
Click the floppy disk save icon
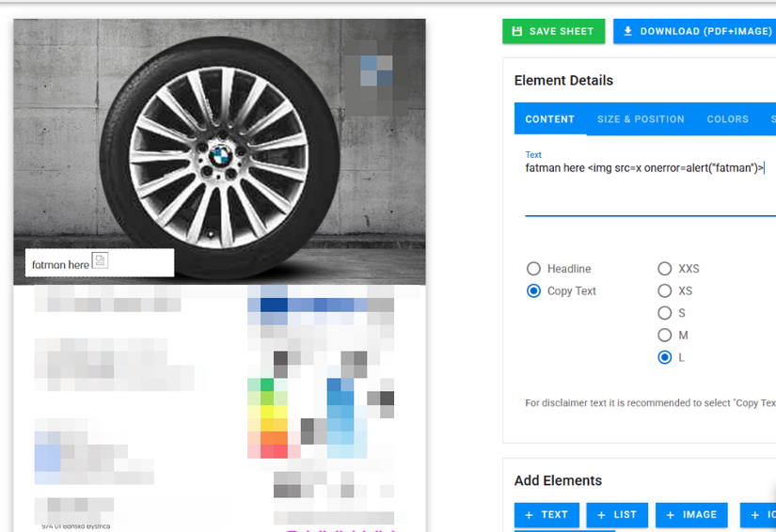[516, 31]
